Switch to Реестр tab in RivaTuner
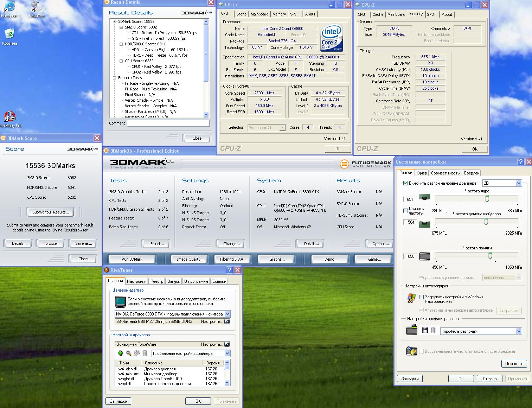This screenshot has width=532, height=408. [156, 281]
